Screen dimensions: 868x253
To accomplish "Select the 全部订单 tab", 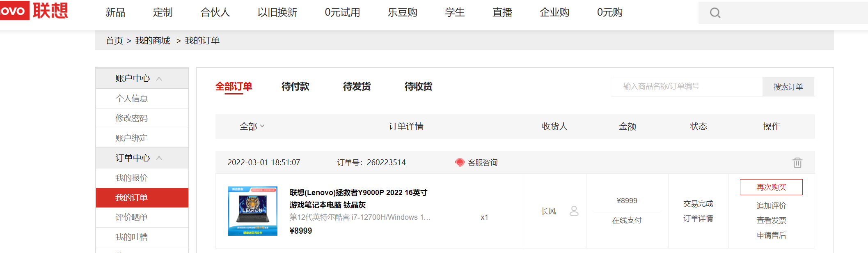I will [x=234, y=87].
